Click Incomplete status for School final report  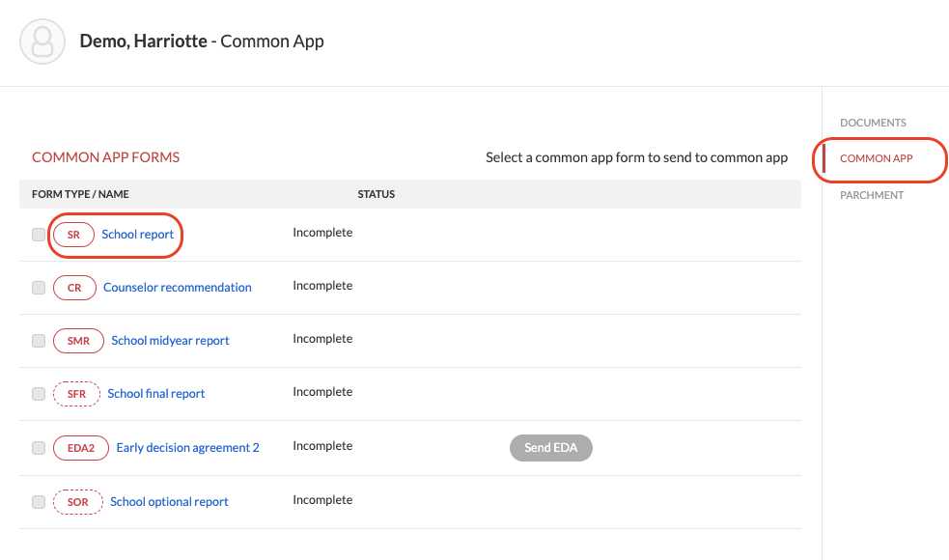click(322, 392)
